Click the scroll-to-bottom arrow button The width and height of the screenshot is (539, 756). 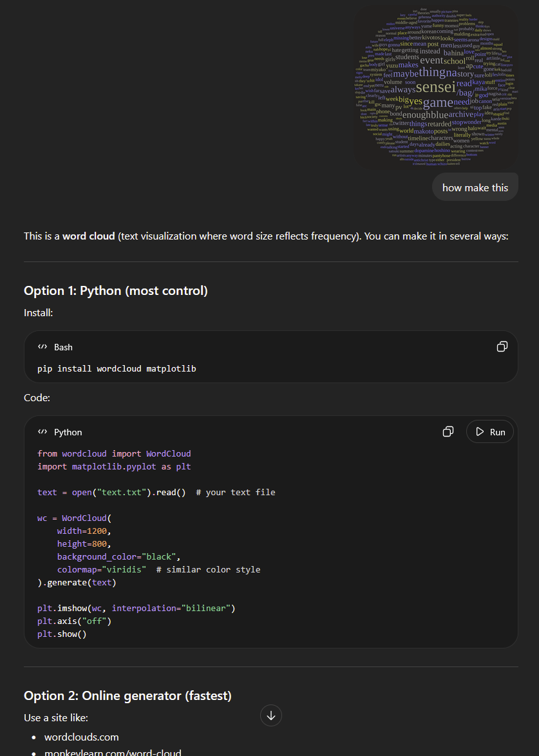tap(271, 715)
